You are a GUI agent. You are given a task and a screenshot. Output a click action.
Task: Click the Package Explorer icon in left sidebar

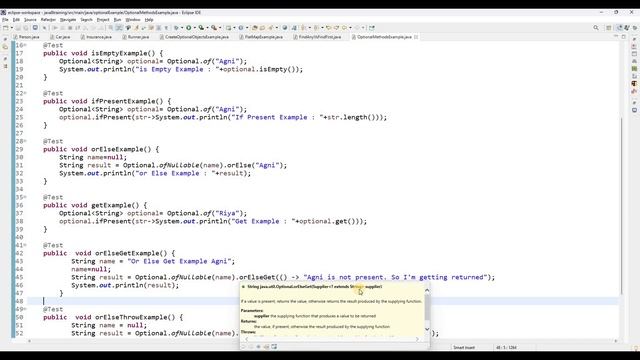(5, 47)
